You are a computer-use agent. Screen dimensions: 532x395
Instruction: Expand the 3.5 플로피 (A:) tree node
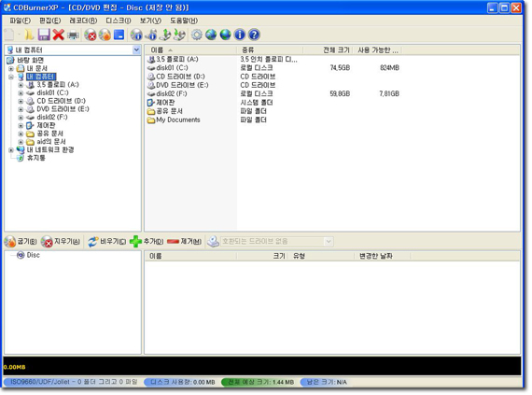pos(21,85)
